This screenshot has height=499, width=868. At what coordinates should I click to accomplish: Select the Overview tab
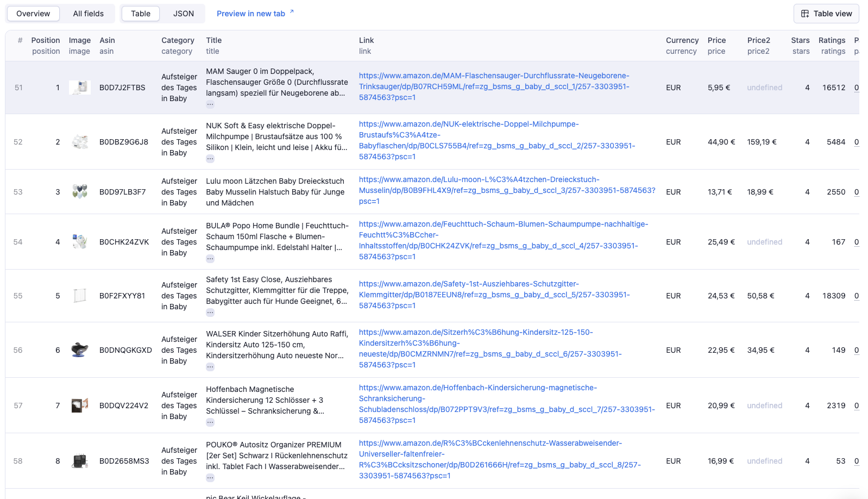[33, 14]
